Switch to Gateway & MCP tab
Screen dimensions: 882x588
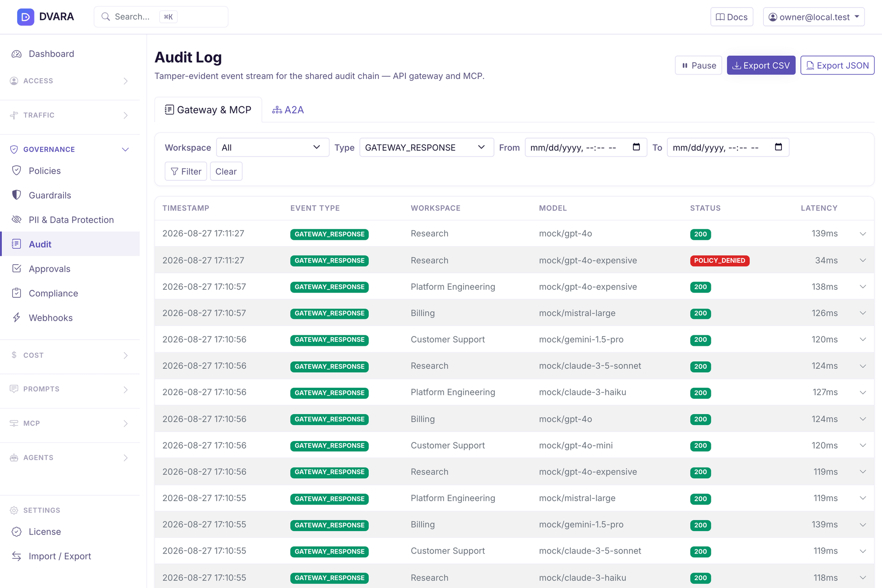(x=208, y=110)
